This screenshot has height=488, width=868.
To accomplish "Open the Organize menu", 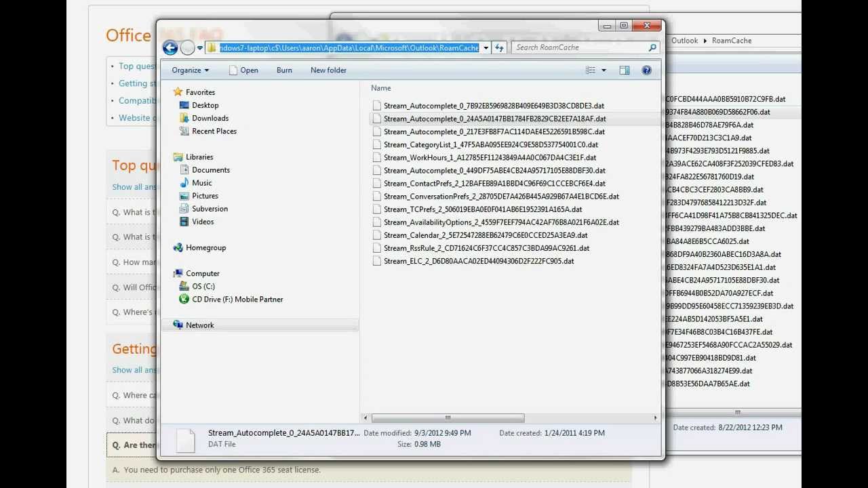I will pos(191,70).
